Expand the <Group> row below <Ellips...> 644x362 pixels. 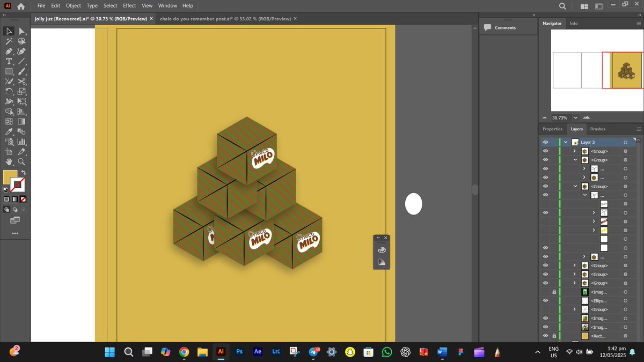tap(575, 309)
